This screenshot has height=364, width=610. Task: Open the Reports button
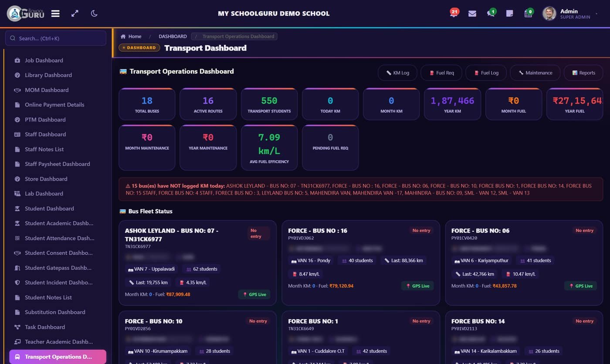(583, 73)
